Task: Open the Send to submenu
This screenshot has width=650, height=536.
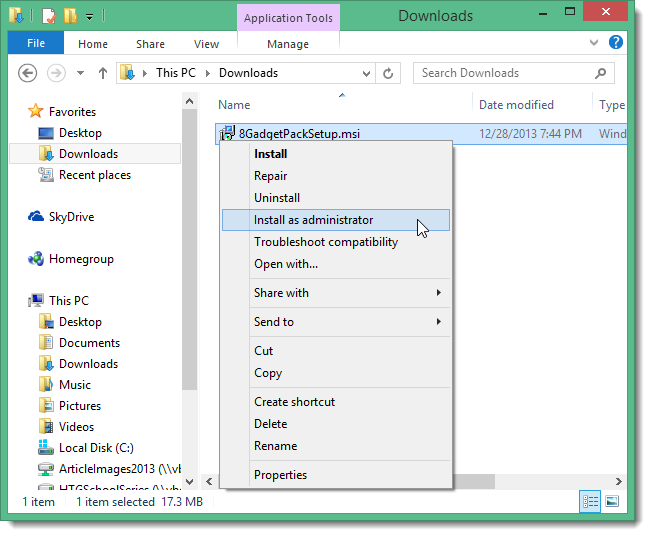Action: pyautogui.click(x=336, y=322)
